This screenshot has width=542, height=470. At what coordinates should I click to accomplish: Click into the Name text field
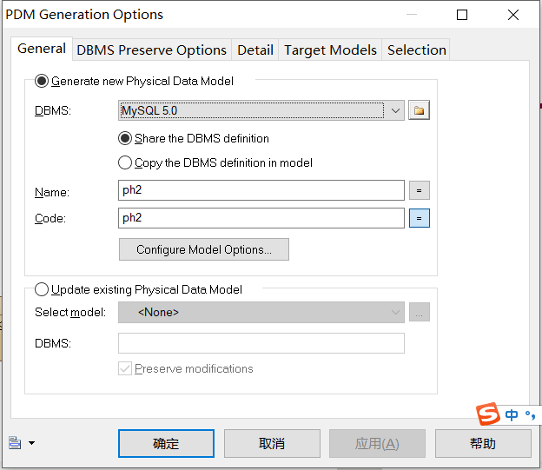click(261, 190)
